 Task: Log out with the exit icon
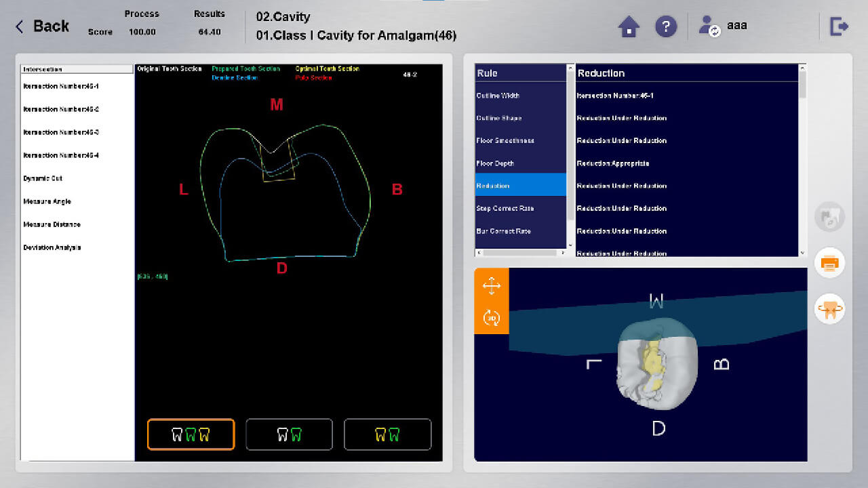pyautogui.click(x=840, y=26)
